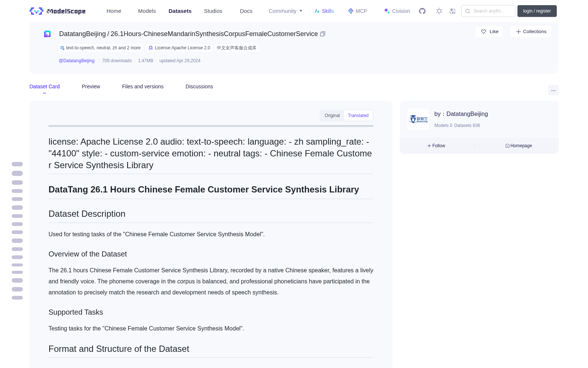Viewport: 588px width, 368px height.
Task: Click "Models 0" in the publisher card
Action: [x=443, y=125]
